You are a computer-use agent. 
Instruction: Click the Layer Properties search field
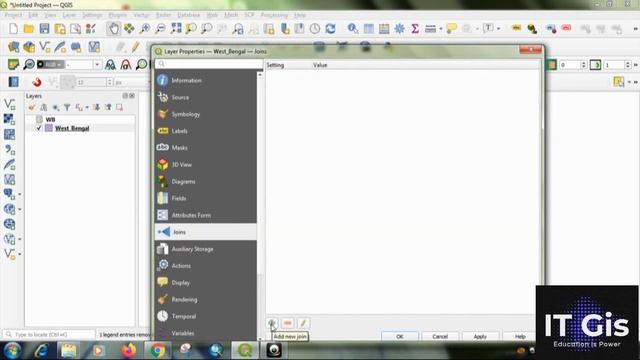209,64
